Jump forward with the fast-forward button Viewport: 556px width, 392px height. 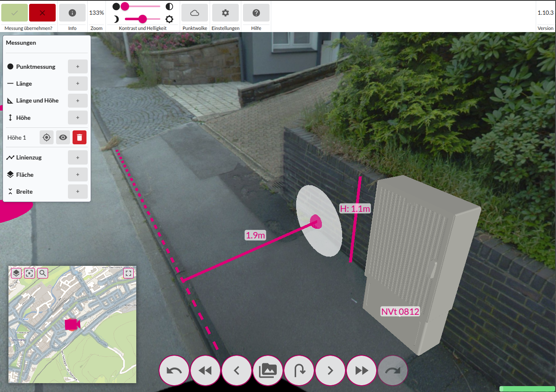362,370
